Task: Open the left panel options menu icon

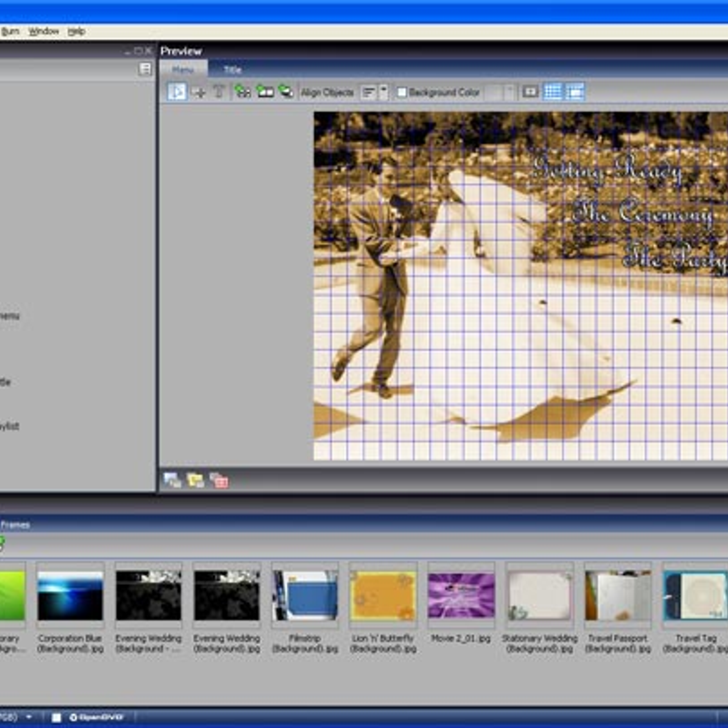Action: point(145,69)
